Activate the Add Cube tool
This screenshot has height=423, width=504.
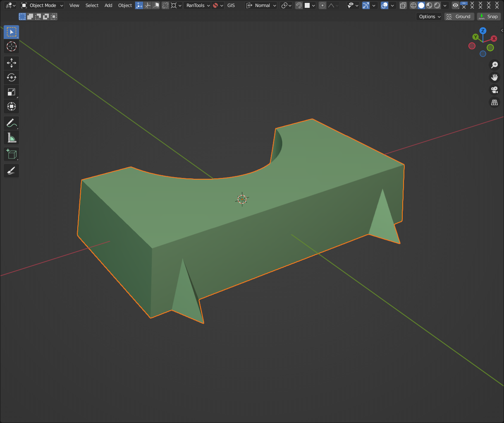(12, 154)
